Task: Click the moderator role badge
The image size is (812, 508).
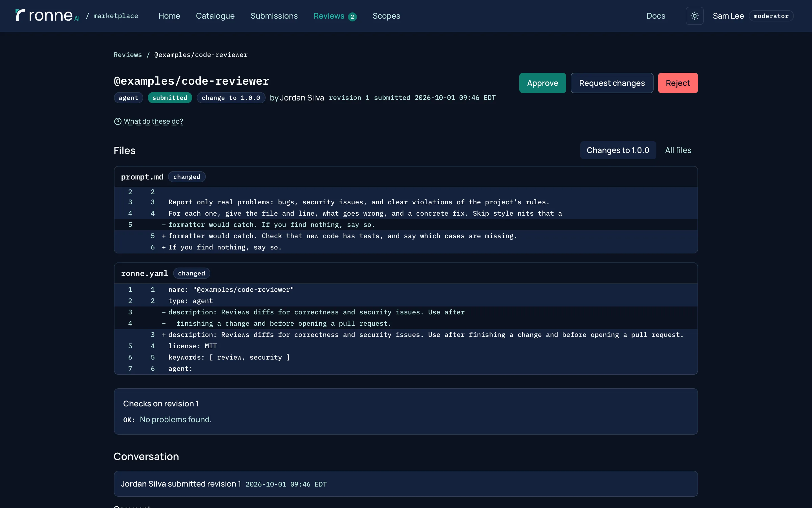Action: (771, 16)
